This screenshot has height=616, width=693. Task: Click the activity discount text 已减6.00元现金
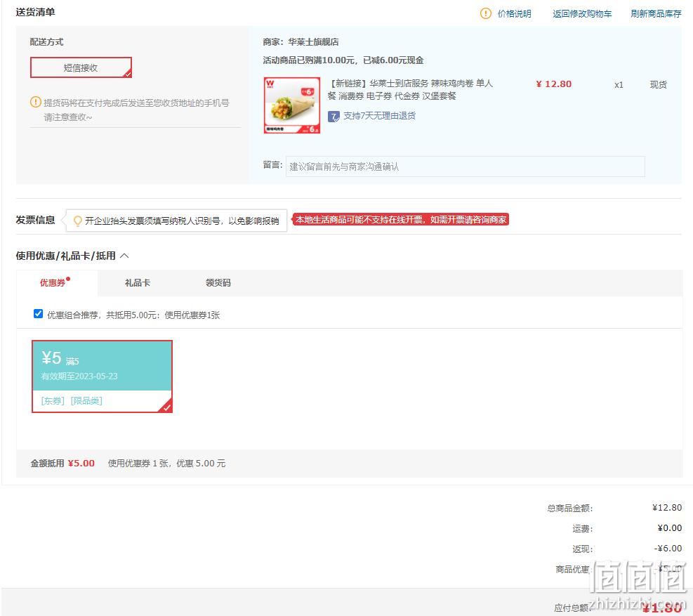[x=393, y=60]
